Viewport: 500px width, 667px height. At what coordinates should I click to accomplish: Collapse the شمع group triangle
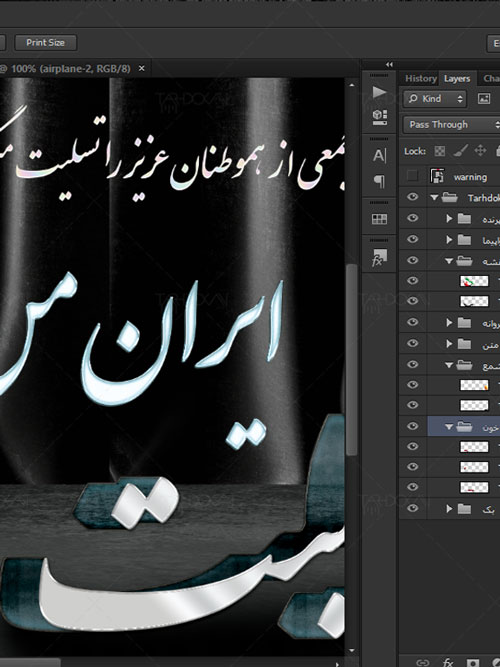[x=449, y=365]
